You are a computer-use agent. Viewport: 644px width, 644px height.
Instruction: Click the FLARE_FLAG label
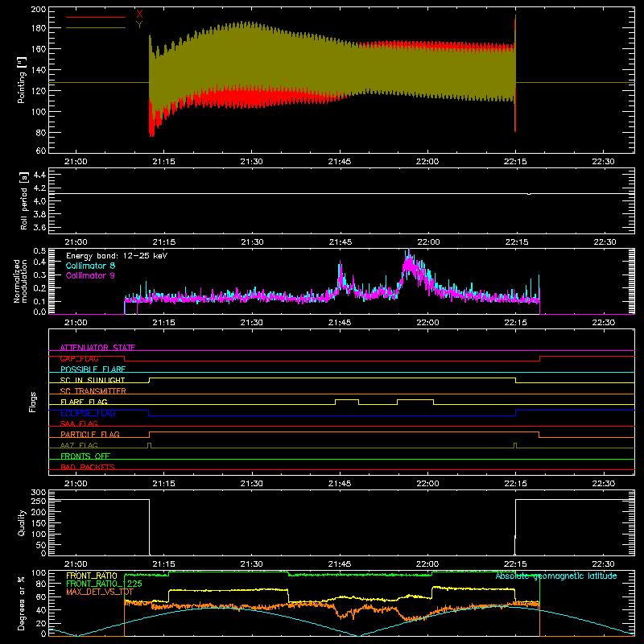click(84, 402)
